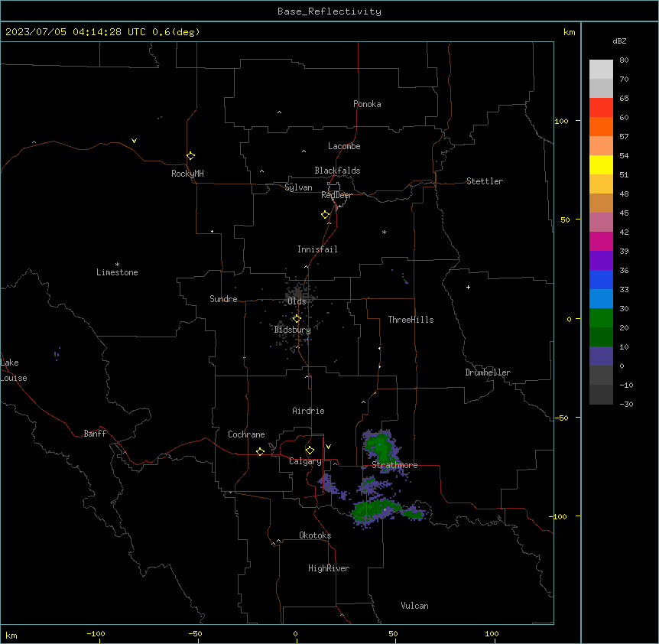Screen dimensions: 659x644
Task: Click the Strathmore label
Action: (x=394, y=465)
